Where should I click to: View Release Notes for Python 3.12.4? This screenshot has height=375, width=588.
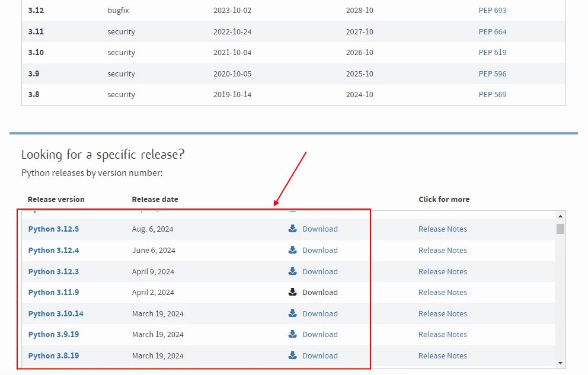coord(443,250)
